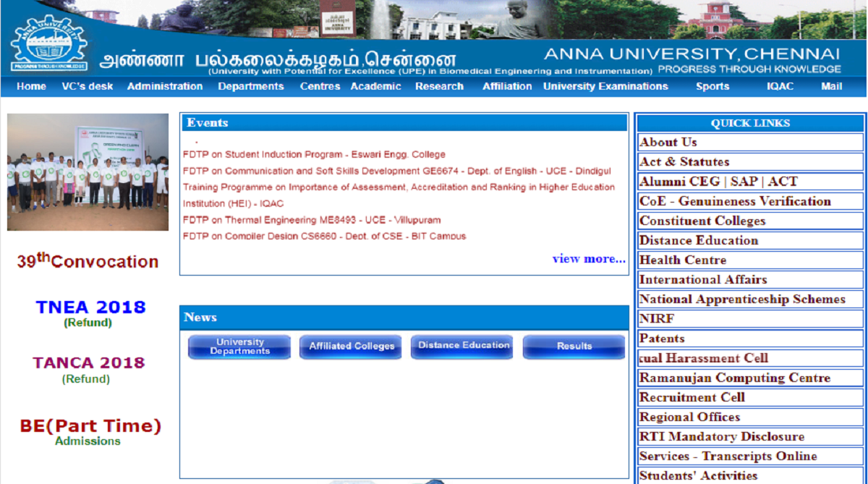Select Research in the navigation bar

pos(439,86)
